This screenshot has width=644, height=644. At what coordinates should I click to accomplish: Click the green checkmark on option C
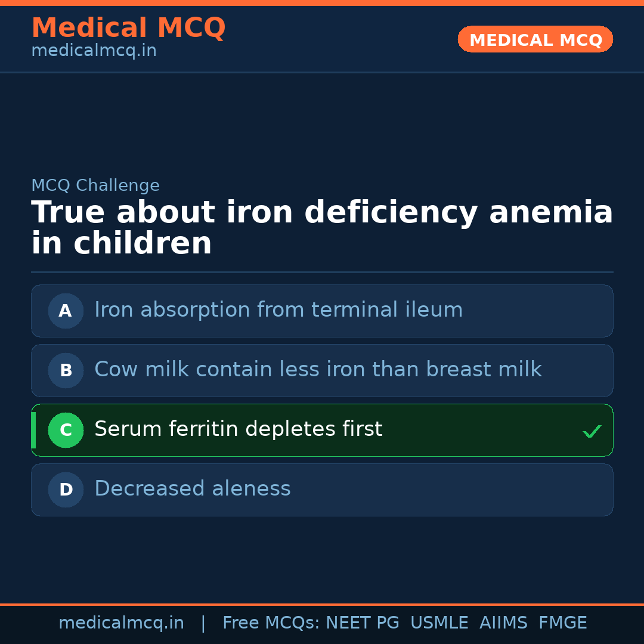click(592, 431)
